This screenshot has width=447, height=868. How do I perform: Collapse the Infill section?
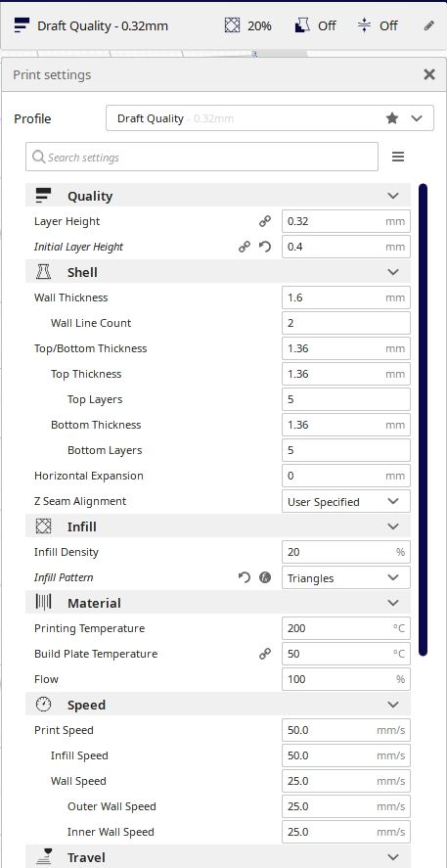tap(393, 526)
